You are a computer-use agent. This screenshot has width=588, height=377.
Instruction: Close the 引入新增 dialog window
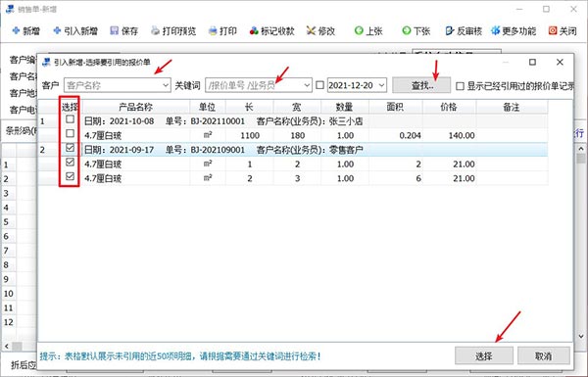coord(560,62)
